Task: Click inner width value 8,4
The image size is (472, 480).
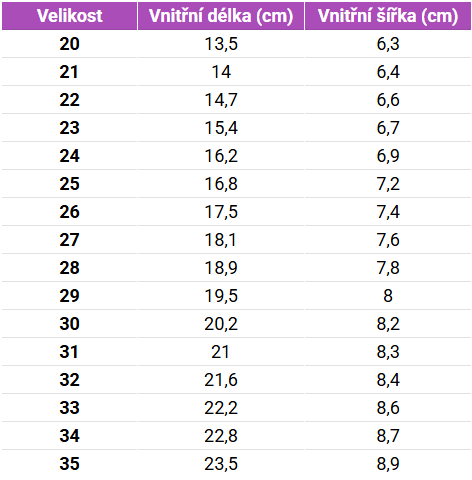Action: pyautogui.click(x=388, y=380)
